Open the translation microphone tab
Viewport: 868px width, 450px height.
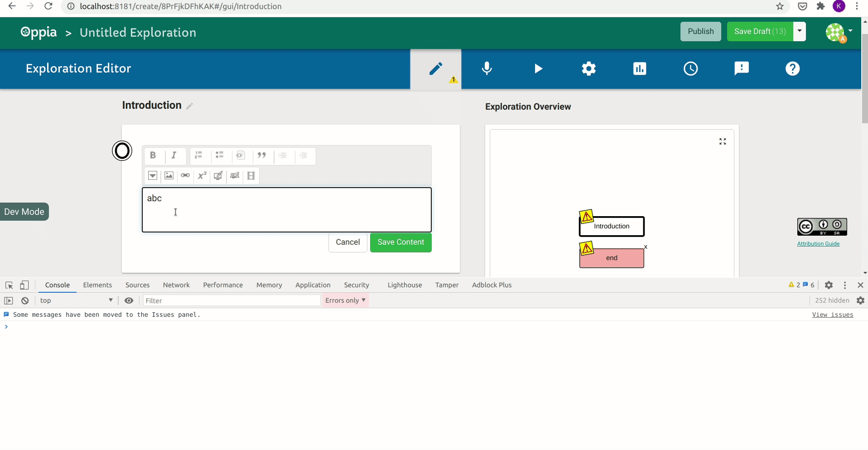coord(487,68)
